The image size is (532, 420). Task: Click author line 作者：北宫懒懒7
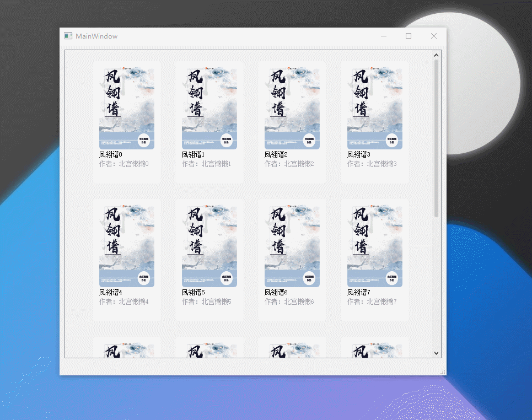(372, 302)
